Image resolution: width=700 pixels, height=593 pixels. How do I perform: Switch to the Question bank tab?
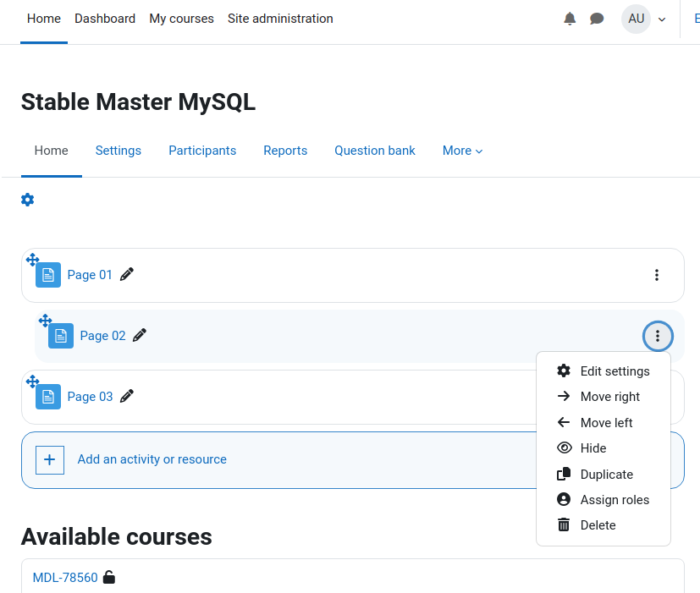pyautogui.click(x=375, y=151)
